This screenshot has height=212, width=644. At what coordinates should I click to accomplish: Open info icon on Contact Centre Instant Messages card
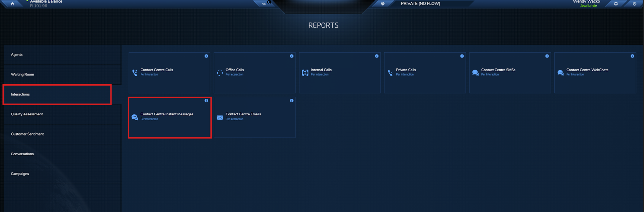[x=206, y=101]
